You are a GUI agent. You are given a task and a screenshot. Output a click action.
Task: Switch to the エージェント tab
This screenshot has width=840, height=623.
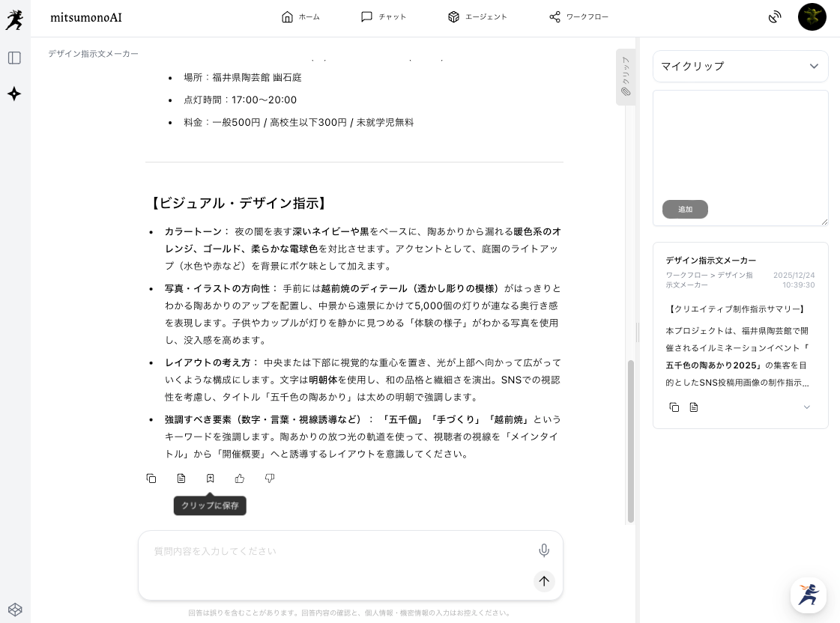[x=477, y=16]
